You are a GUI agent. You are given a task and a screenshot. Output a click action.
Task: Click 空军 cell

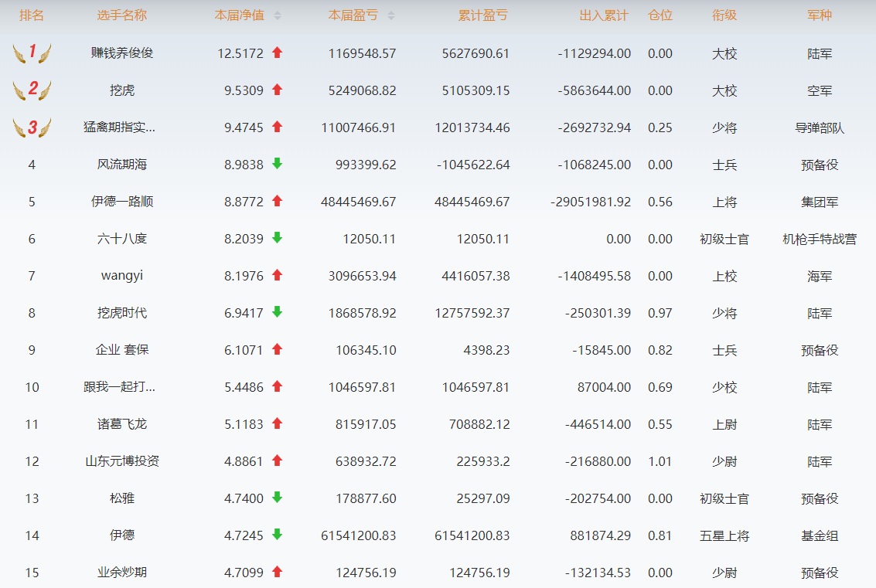(x=820, y=90)
